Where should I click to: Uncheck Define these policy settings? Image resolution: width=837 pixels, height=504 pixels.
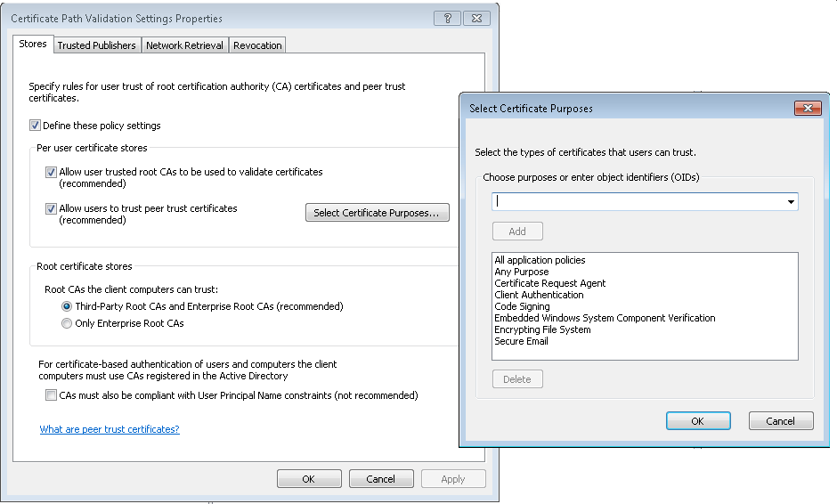coord(35,126)
